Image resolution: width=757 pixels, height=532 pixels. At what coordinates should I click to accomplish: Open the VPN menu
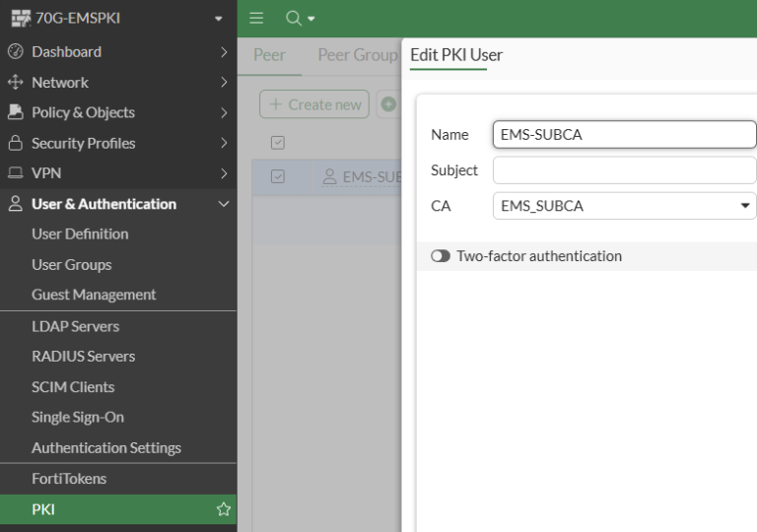tap(46, 173)
